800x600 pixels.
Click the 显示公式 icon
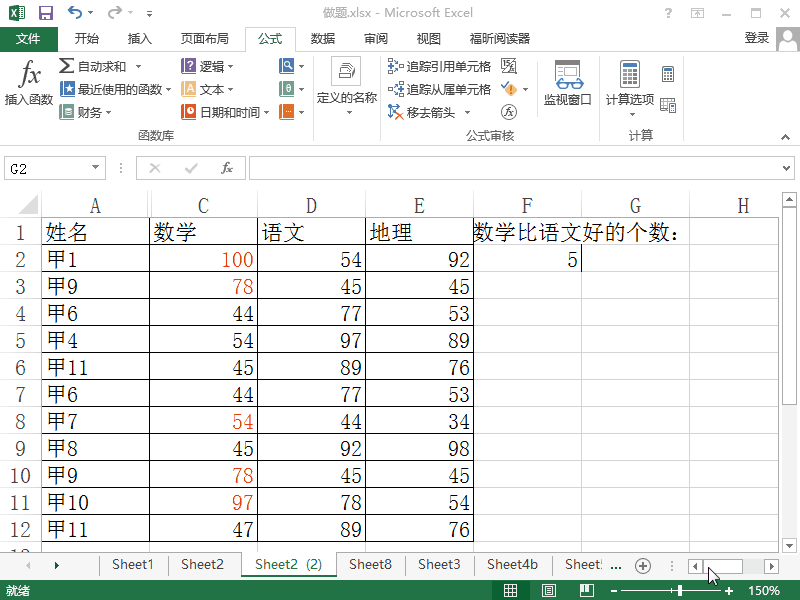(506, 64)
